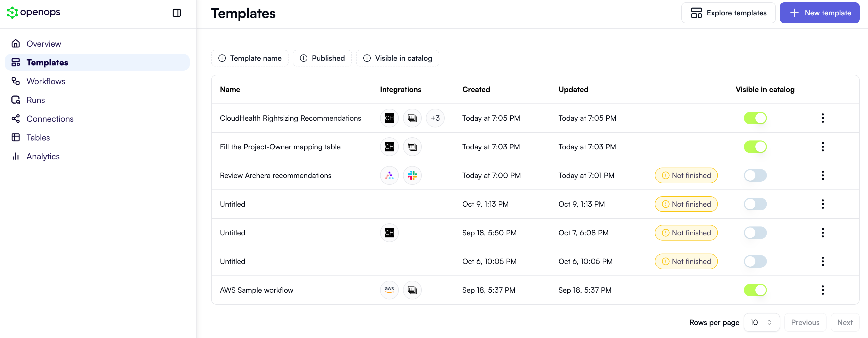Image resolution: width=868 pixels, height=338 pixels.
Task: Open the three-dot menu on AWS Sample workflow
Action: (823, 290)
